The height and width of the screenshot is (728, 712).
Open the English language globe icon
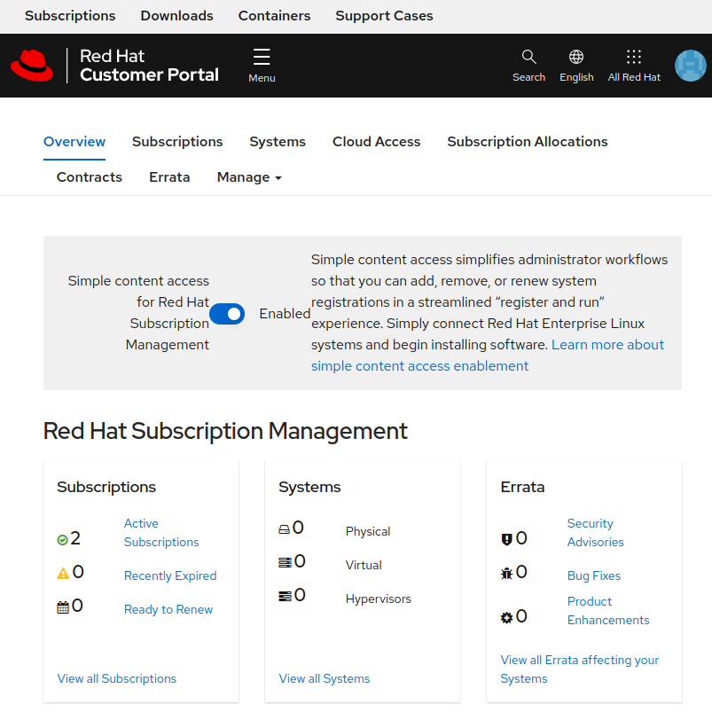coord(576,58)
